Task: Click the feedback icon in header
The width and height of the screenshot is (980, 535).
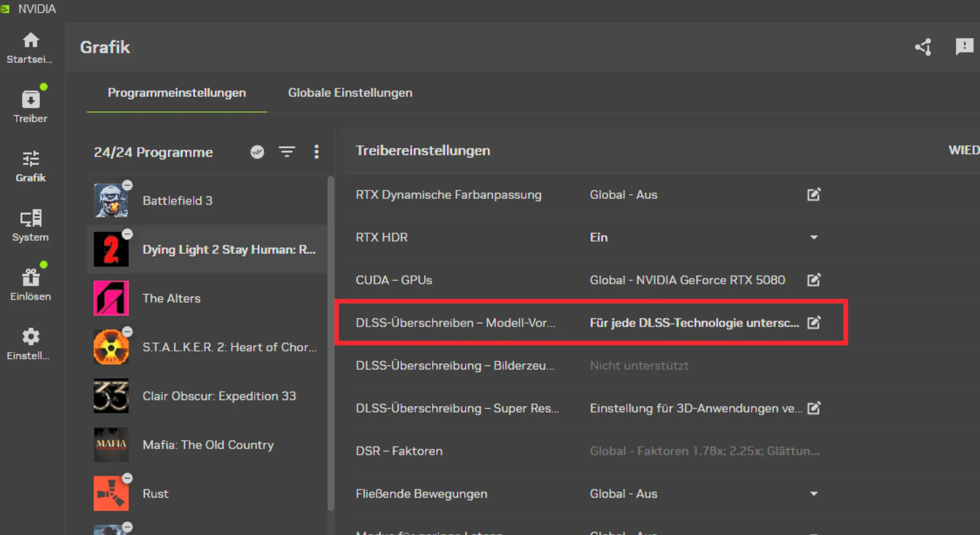Action: coord(964,47)
